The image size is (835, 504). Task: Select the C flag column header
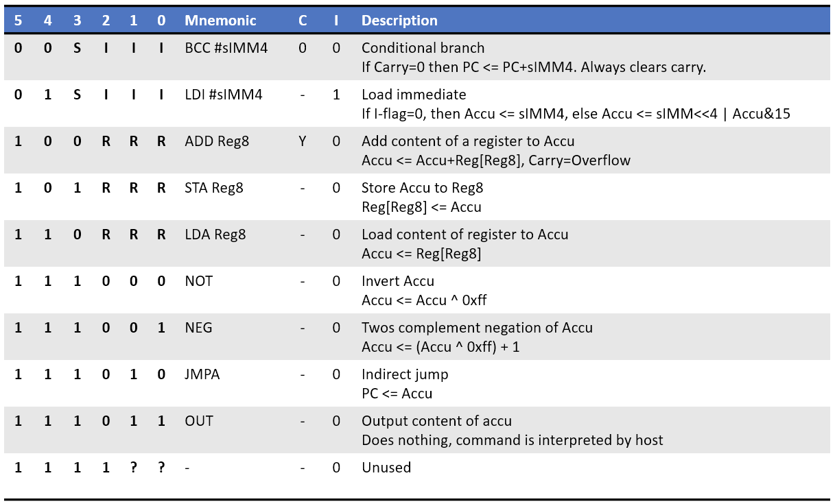pyautogui.click(x=303, y=21)
